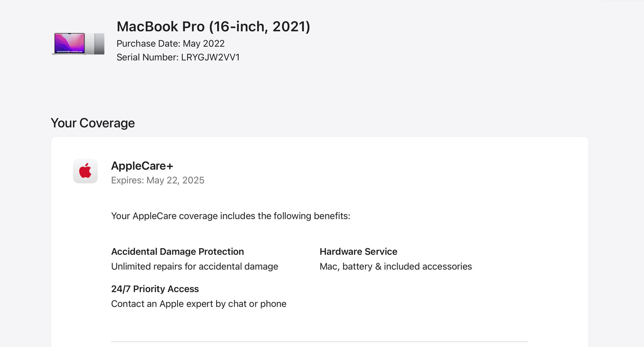Click the MacBook Pro (16-inch, 2021) title
This screenshot has width=644, height=347.
click(x=213, y=26)
